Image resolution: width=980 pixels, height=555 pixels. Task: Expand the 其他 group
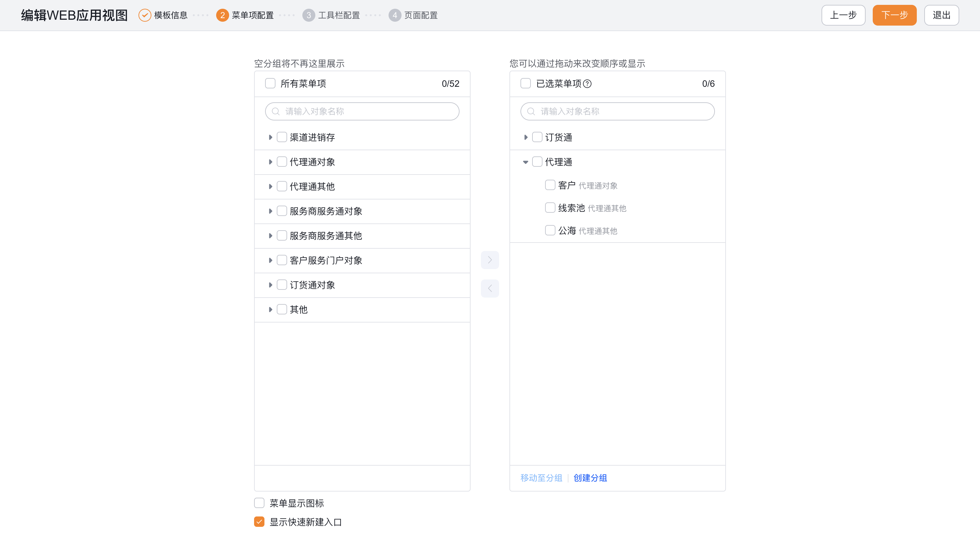tap(270, 310)
